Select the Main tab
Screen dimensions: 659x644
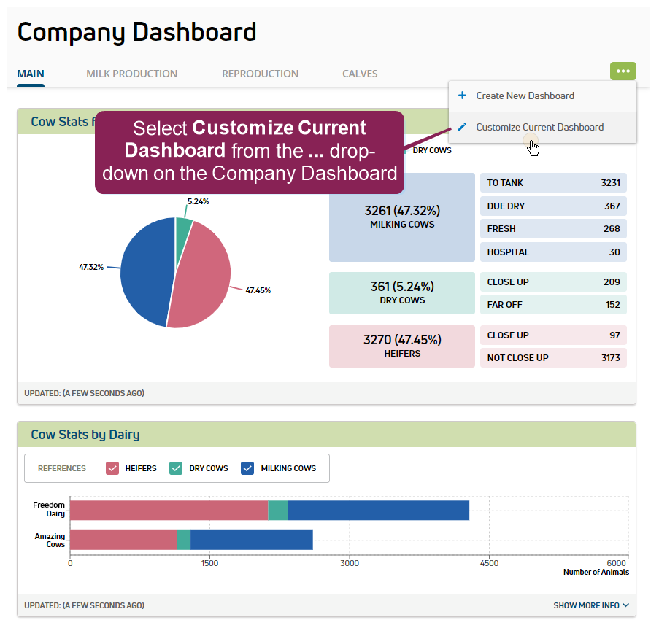click(x=31, y=74)
